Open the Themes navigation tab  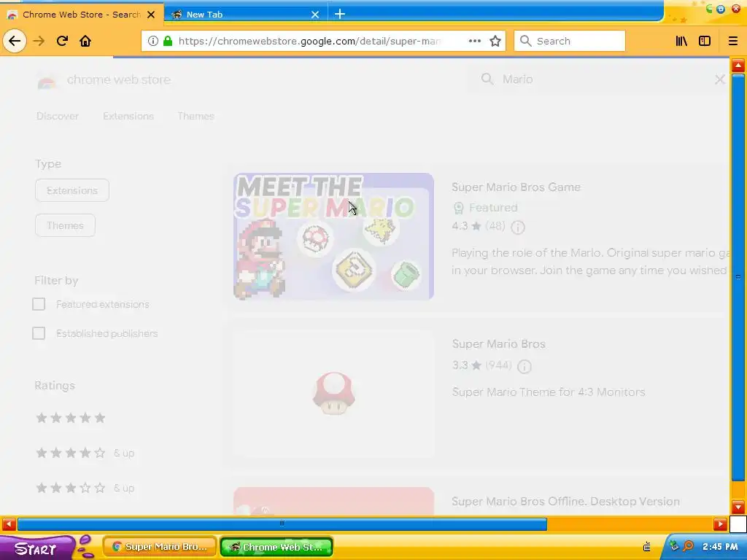pos(196,116)
